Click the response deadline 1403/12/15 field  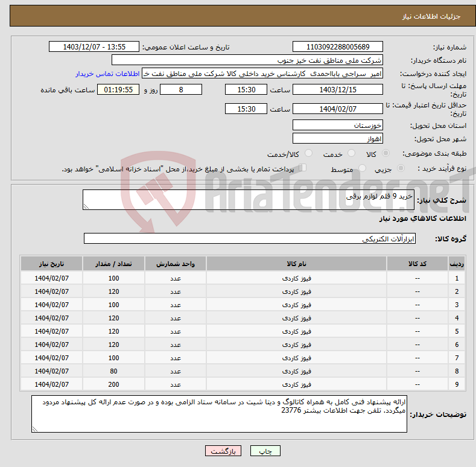click(x=338, y=89)
